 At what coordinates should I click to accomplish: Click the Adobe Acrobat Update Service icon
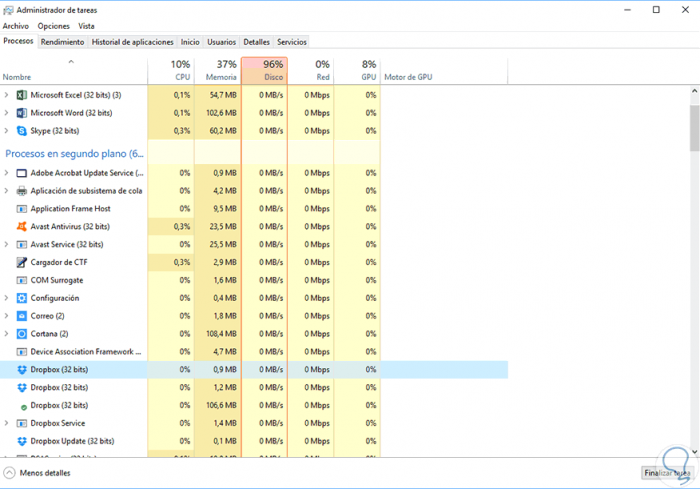21,173
